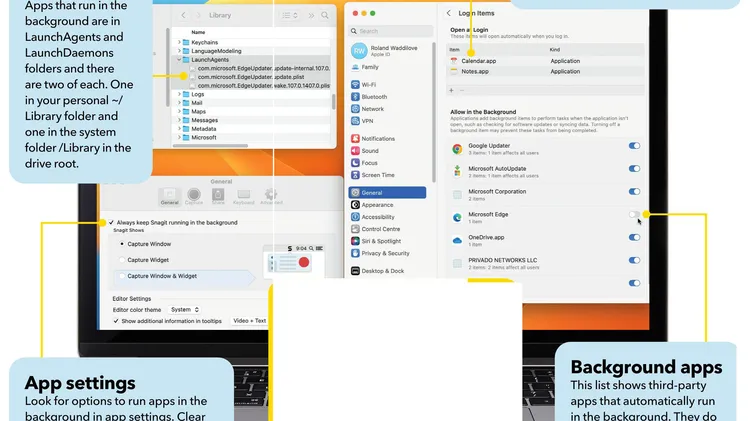Image resolution: width=750 pixels, height=421 pixels.
Task: Switch to Snagit Advanced preferences tab
Action: (x=271, y=197)
